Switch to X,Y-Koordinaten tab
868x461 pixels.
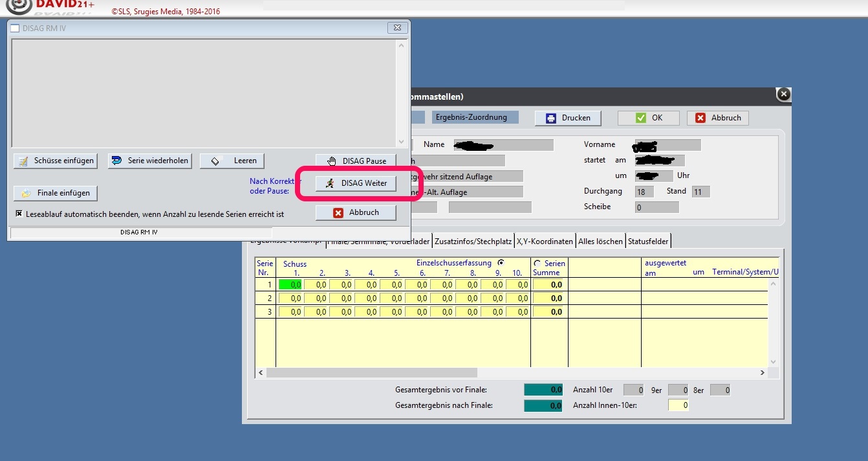pyautogui.click(x=545, y=242)
